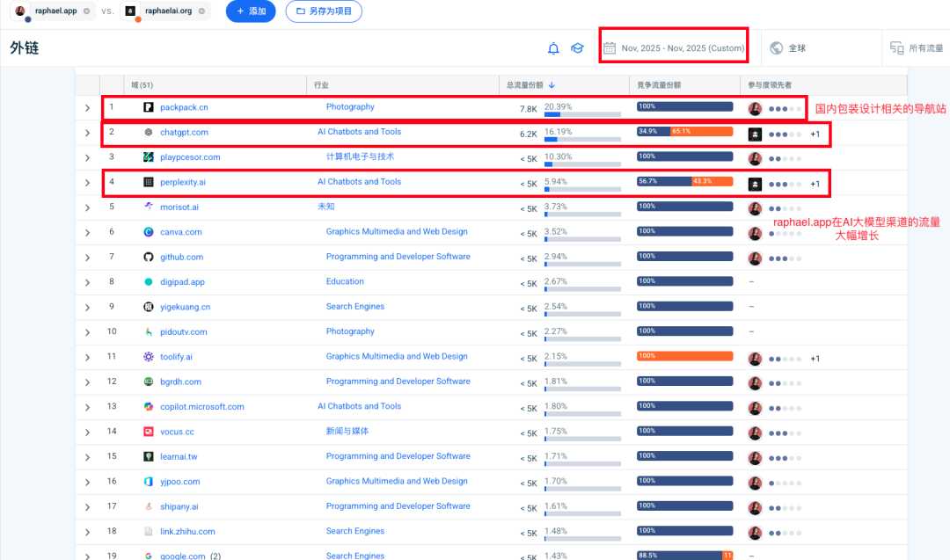The image size is (950, 560).
Task: Select the raphaelai.org site chip
Action: (x=165, y=11)
